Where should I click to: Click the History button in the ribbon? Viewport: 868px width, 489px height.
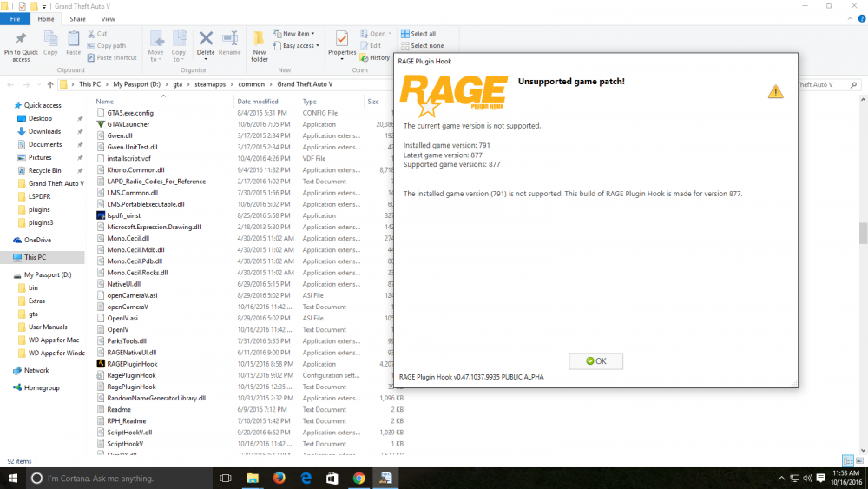coord(375,57)
